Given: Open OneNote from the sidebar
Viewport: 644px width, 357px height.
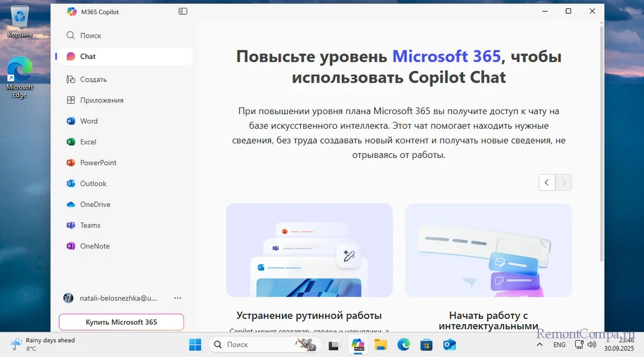Looking at the screenshot, I should 94,246.
